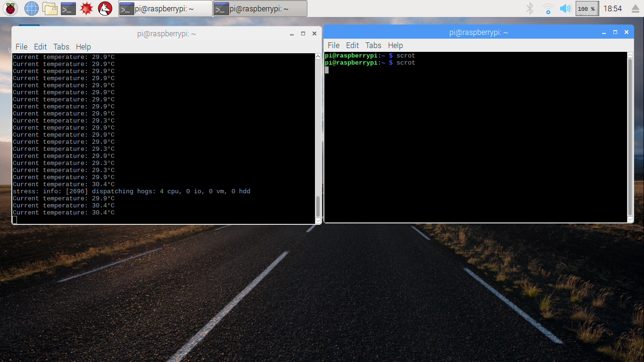644x362 pixels.
Task: Click the right terminal title bar text
Action: 479,33
